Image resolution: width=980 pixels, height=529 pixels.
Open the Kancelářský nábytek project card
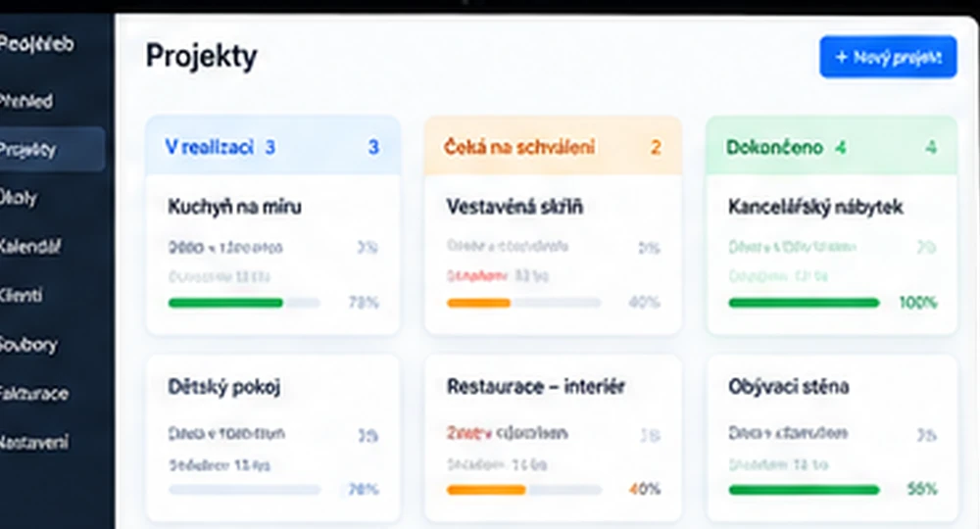(832, 255)
